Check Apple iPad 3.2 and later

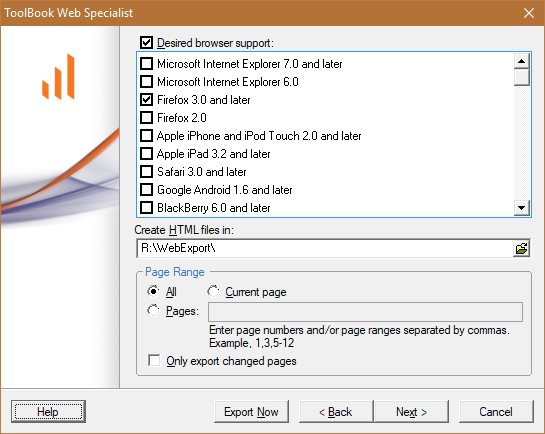click(x=146, y=154)
